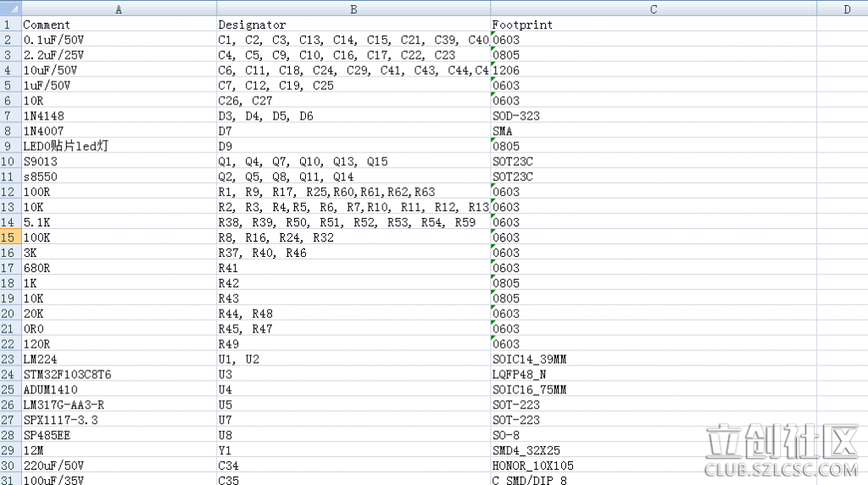Select column A header
This screenshot has height=485, width=868.
pyautogui.click(x=118, y=8)
